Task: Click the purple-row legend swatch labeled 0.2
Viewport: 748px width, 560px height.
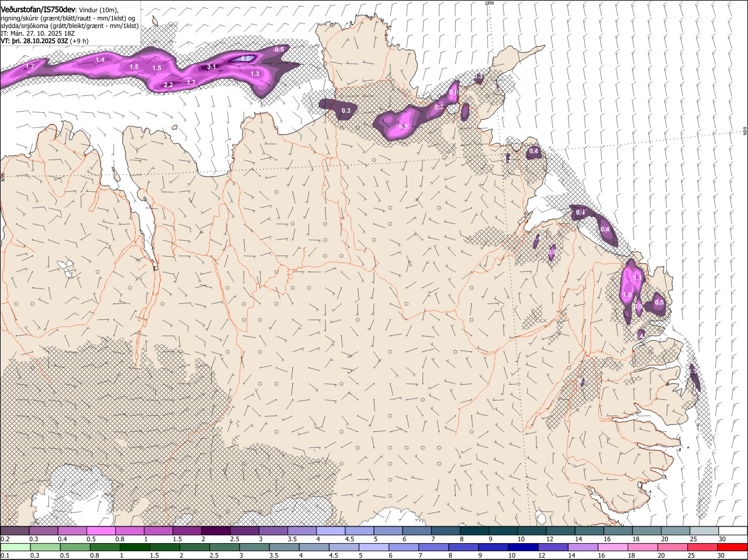Action: click(15, 531)
